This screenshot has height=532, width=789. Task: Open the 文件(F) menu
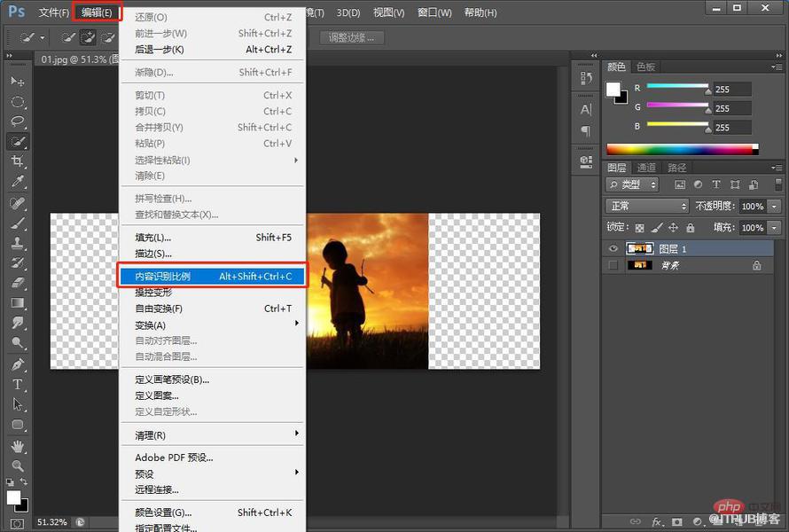click(54, 12)
